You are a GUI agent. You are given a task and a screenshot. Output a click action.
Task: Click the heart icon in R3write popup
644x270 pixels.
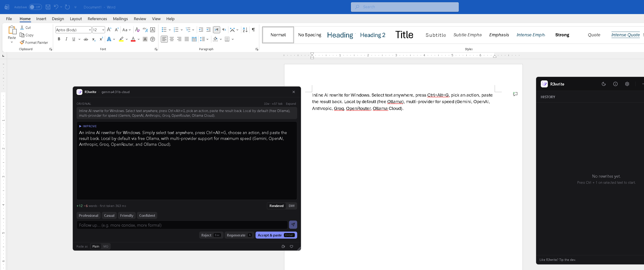coord(291,247)
